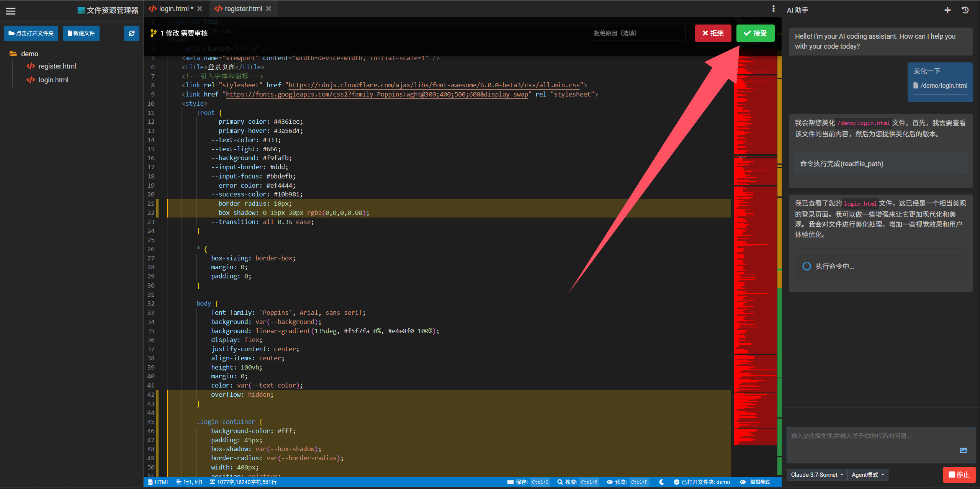Click the 行1, 列1 cursor position indicator

[x=189, y=482]
